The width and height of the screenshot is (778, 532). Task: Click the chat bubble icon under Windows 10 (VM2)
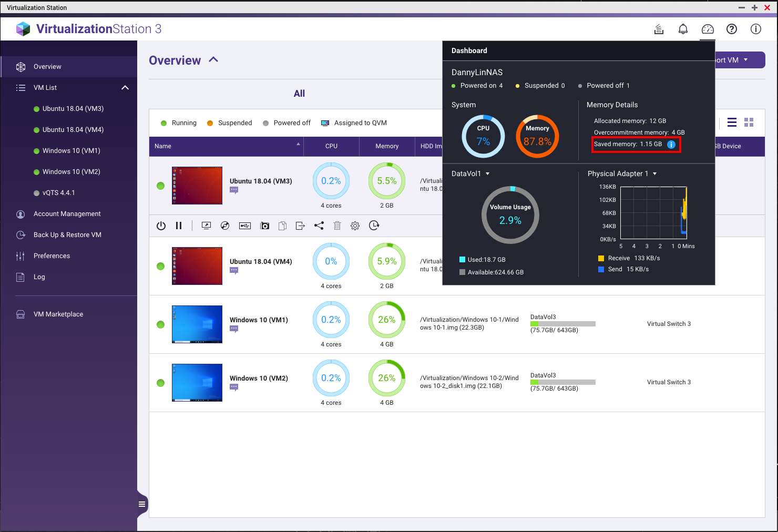[x=234, y=387]
